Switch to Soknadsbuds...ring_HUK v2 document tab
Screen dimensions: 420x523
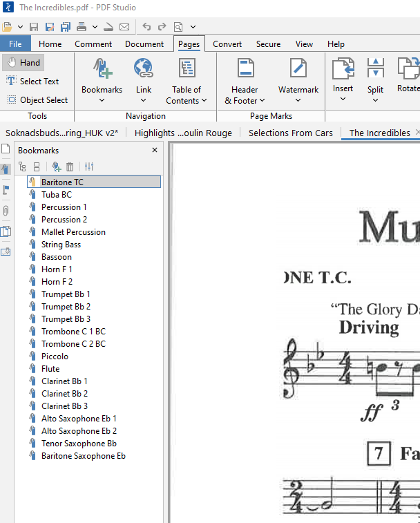pos(61,133)
